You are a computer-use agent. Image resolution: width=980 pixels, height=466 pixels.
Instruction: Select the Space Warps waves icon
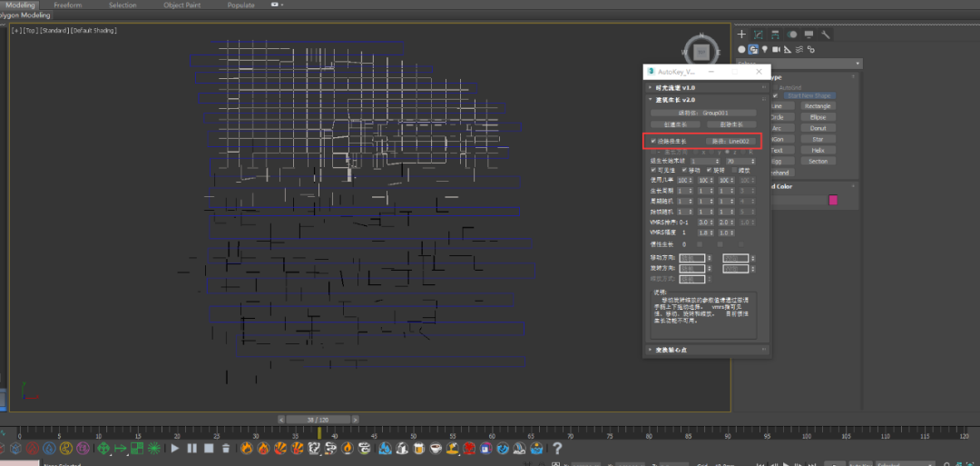(x=800, y=49)
